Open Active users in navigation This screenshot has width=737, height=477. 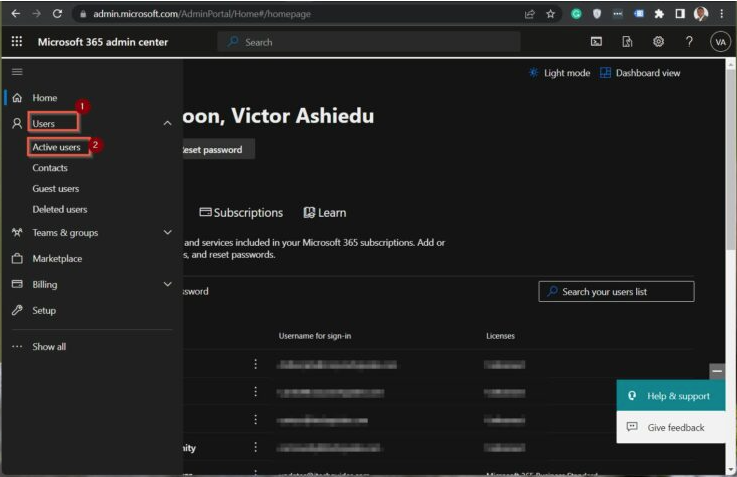coord(56,147)
